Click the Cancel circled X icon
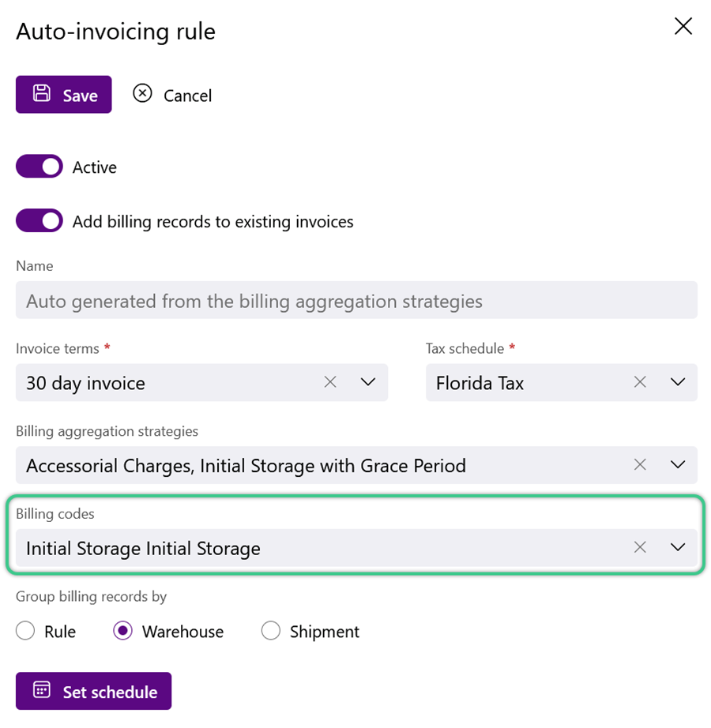 point(142,93)
